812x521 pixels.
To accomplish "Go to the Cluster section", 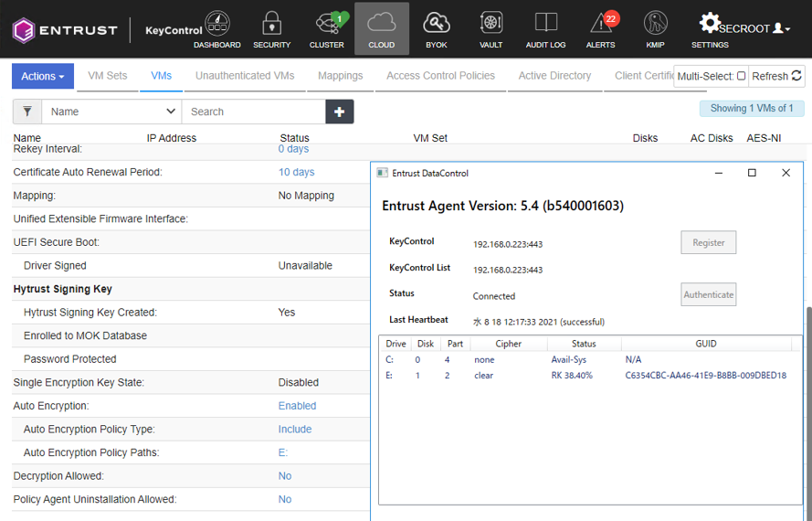I will tap(327, 29).
